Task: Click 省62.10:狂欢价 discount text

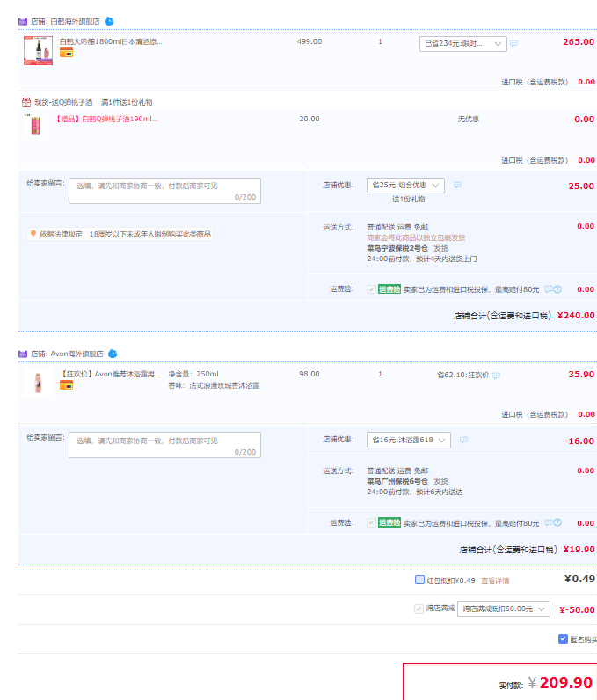Action: [463, 375]
